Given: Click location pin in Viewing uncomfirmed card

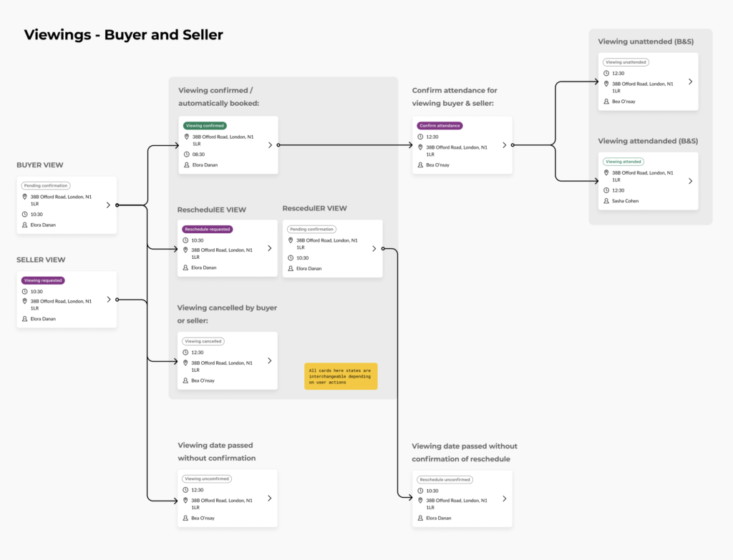Looking at the screenshot, I should tap(185, 501).
